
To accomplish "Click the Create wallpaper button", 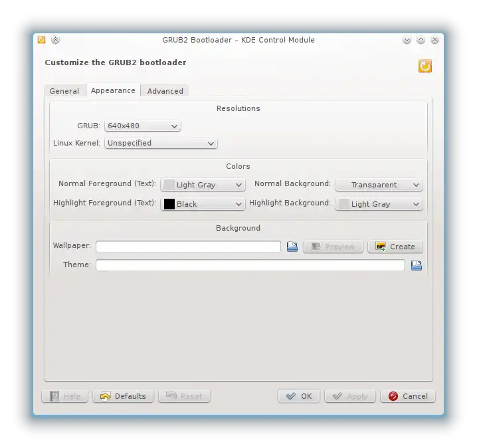I will [x=395, y=247].
